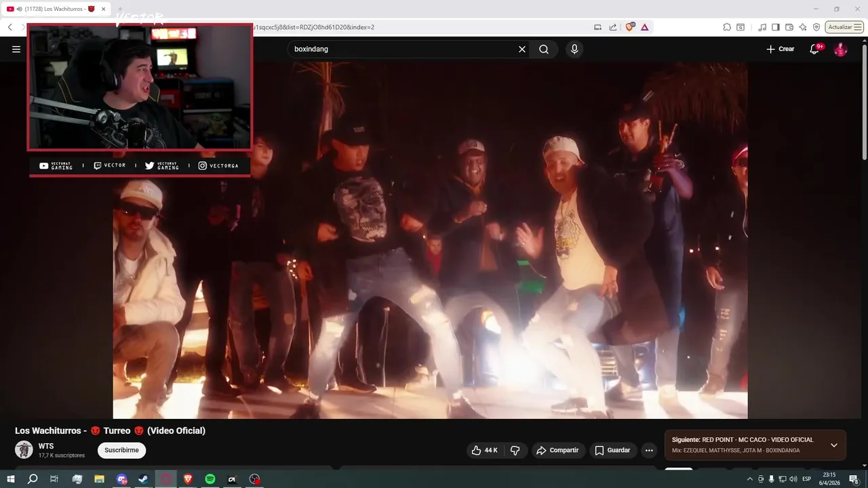The width and height of the screenshot is (868, 488).
Task: Open the Windows Start menu
Action: tap(11, 479)
